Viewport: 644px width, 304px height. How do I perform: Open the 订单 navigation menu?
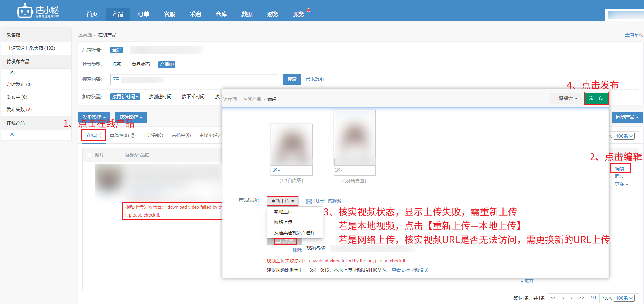144,14
